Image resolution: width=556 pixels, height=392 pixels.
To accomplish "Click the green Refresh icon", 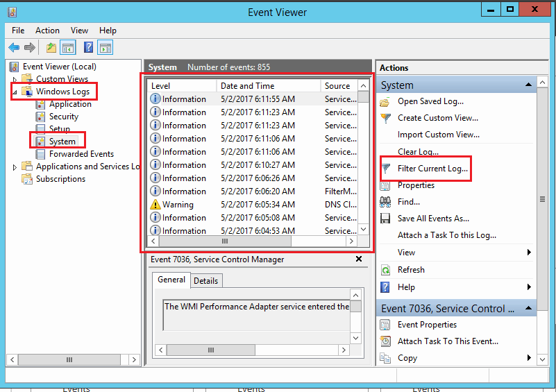I will click(x=385, y=270).
